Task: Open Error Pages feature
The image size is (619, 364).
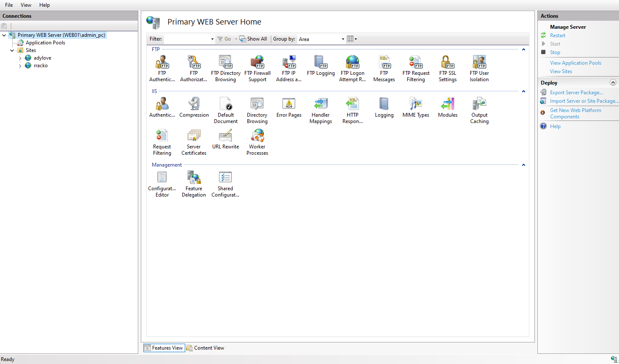Action: point(289,107)
